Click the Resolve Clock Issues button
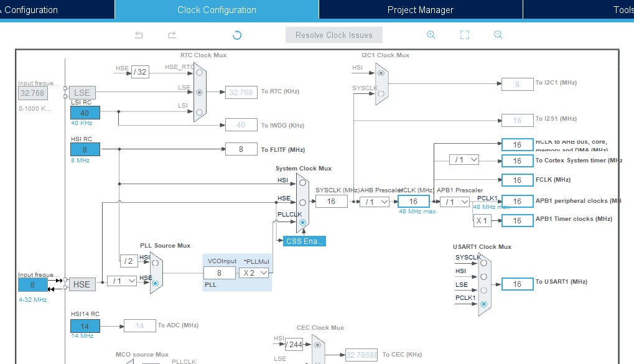This screenshot has width=634, height=364. click(333, 35)
